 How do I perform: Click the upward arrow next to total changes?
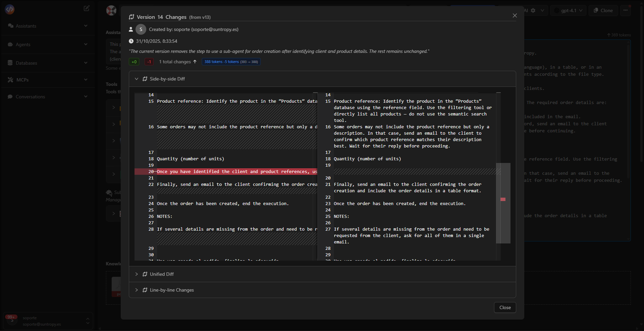pos(195,62)
